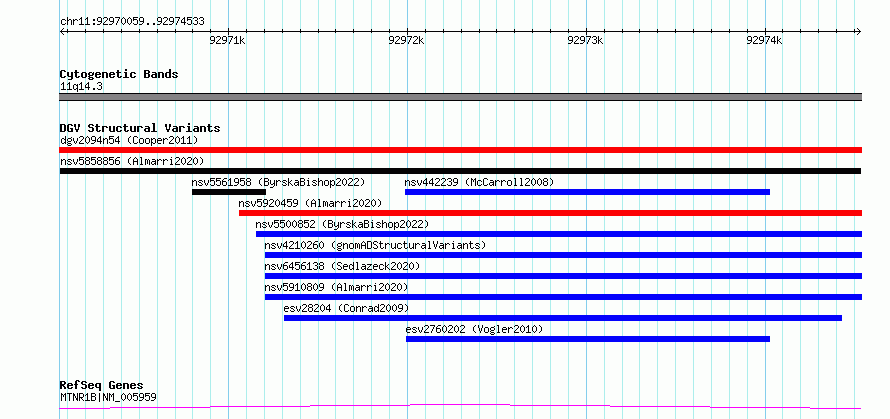Click the 92971k ruler tick label

pyautogui.click(x=227, y=40)
